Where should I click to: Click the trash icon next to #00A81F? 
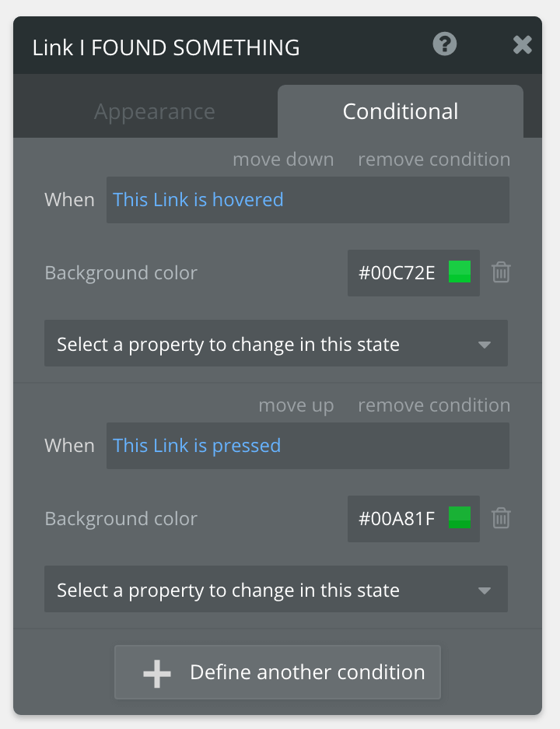501,518
